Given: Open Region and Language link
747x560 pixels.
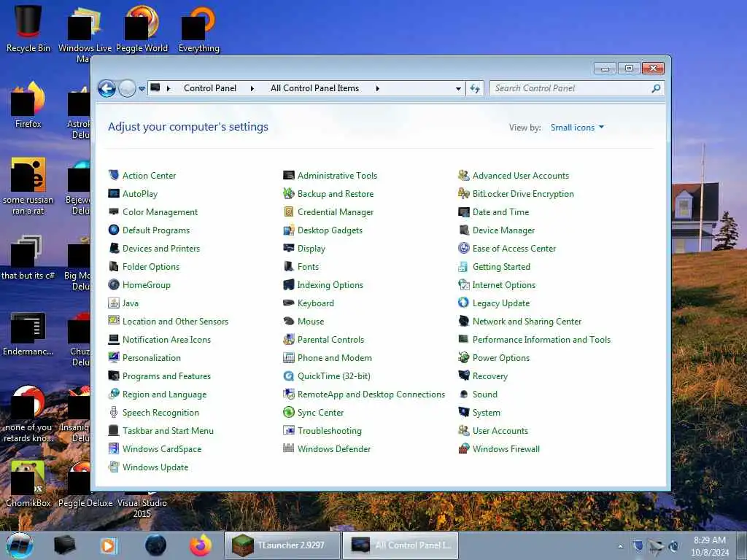Looking at the screenshot, I should coord(164,394).
